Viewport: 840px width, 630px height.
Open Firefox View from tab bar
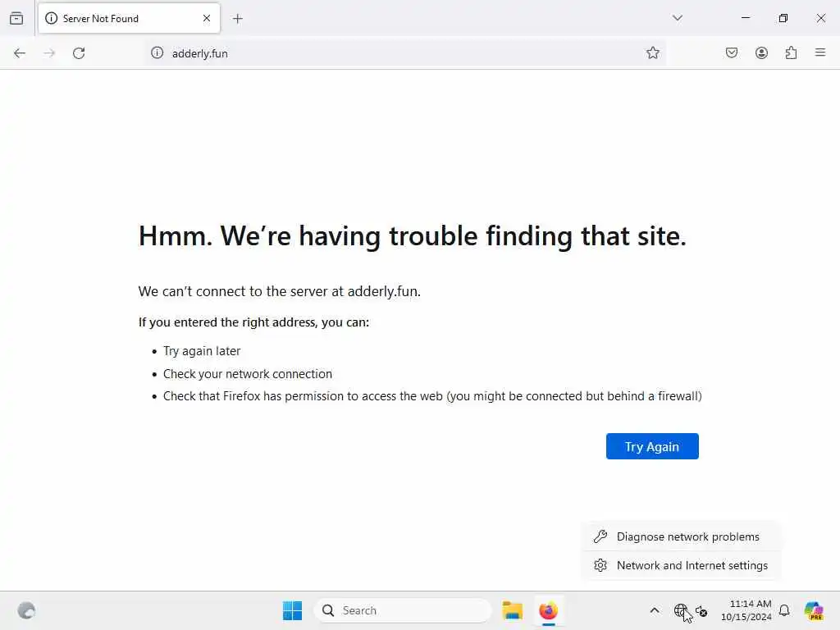point(16,18)
